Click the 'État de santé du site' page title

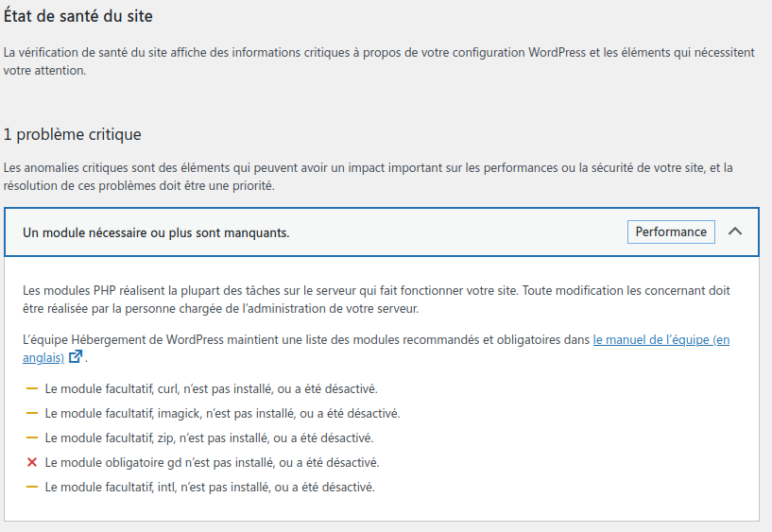[x=77, y=16]
